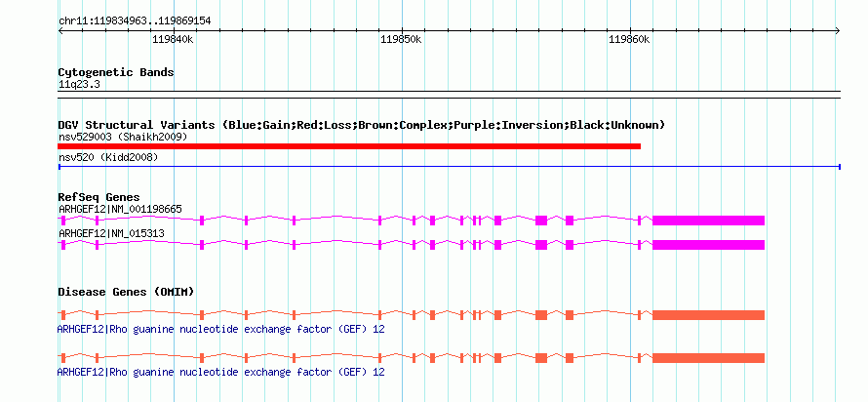Open the lower ARHGEF12 Rho guanine nucleotide link
Viewport: 868px width, 402px height.
pyautogui.click(x=220, y=372)
